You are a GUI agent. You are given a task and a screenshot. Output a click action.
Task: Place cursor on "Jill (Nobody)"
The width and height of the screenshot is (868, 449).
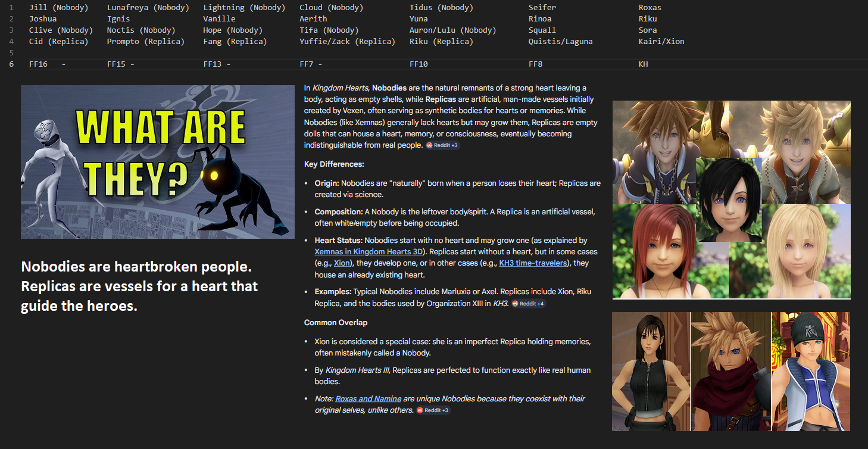[x=58, y=8]
